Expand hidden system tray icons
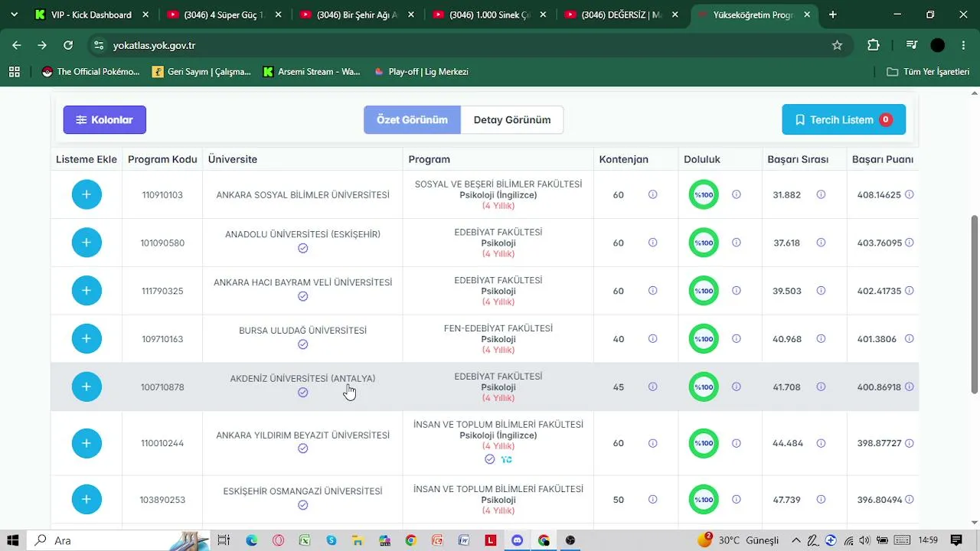This screenshot has width=980, height=551. (x=796, y=540)
